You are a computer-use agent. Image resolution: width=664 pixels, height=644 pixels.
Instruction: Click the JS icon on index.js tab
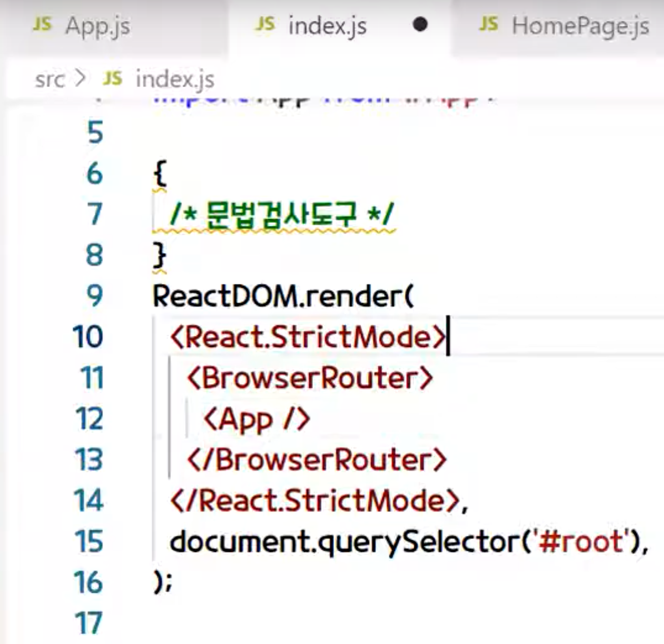click(265, 24)
